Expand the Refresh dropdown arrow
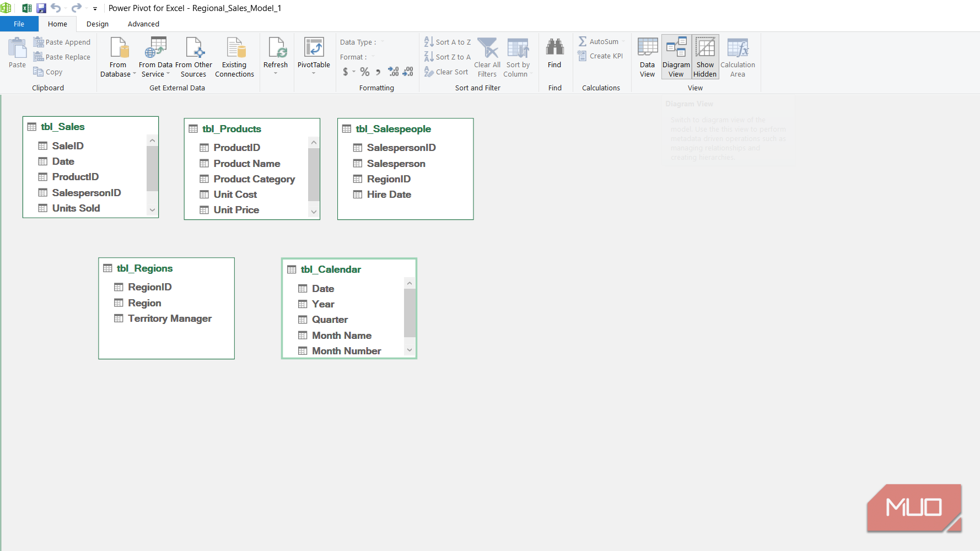 click(276, 73)
